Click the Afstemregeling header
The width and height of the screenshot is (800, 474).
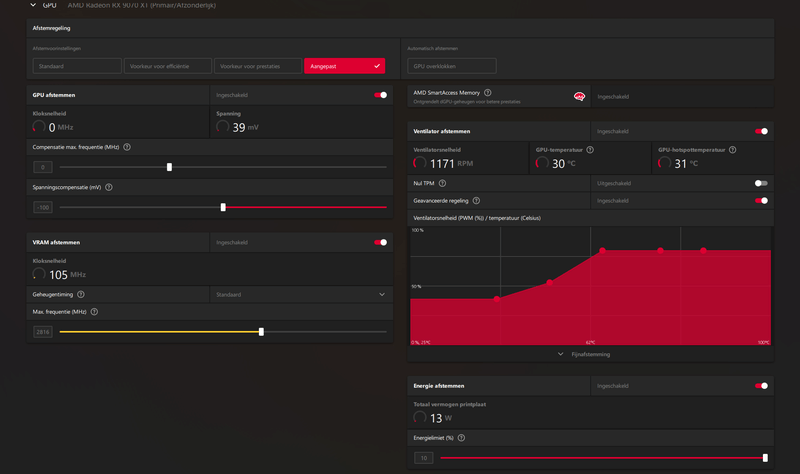click(52, 28)
